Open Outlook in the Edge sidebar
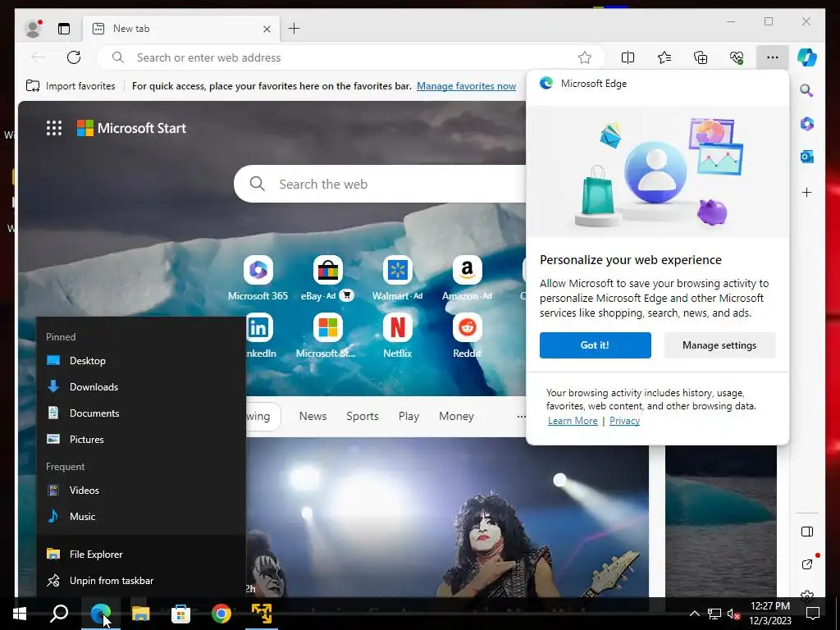This screenshot has width=840, height=630. click(x=807, y=157)
